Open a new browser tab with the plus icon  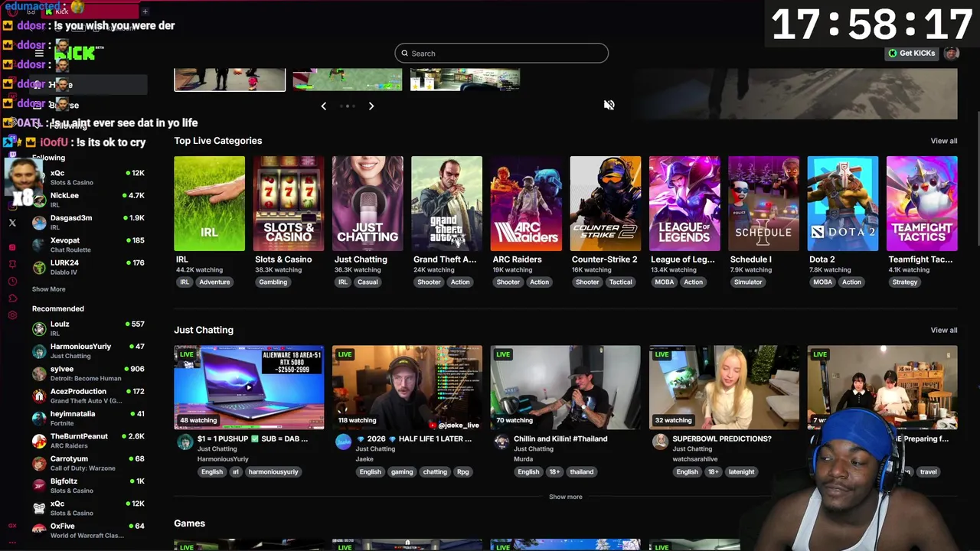pos(145,11)
